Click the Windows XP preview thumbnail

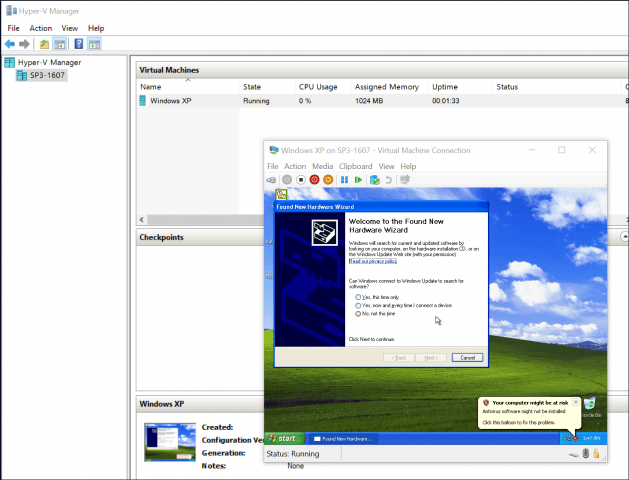(170, 442)
